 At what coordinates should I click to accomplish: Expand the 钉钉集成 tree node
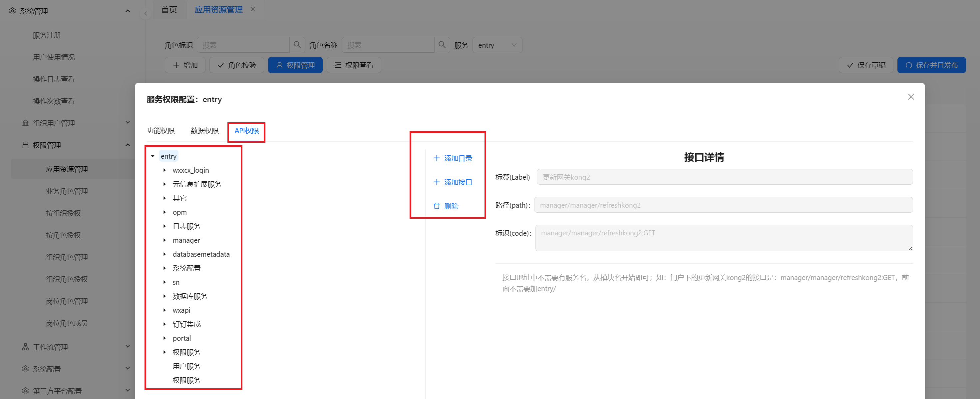[165, 324]
